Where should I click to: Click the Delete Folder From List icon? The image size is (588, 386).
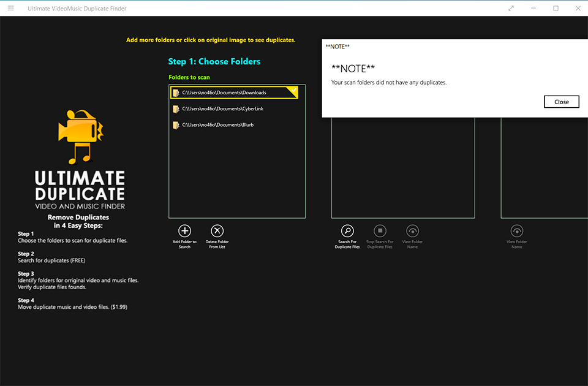[217, 231]
